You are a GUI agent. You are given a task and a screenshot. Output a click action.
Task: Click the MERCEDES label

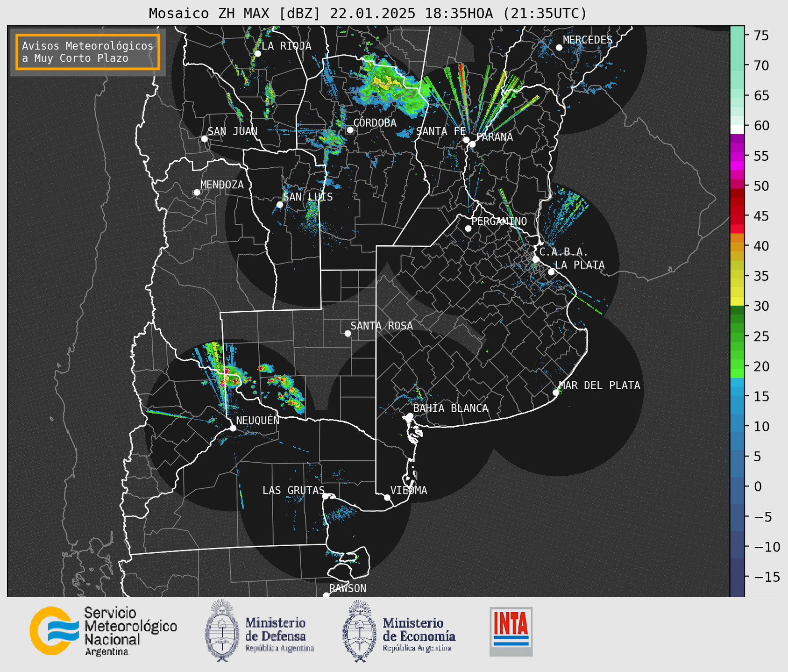[x=588, y=40]
